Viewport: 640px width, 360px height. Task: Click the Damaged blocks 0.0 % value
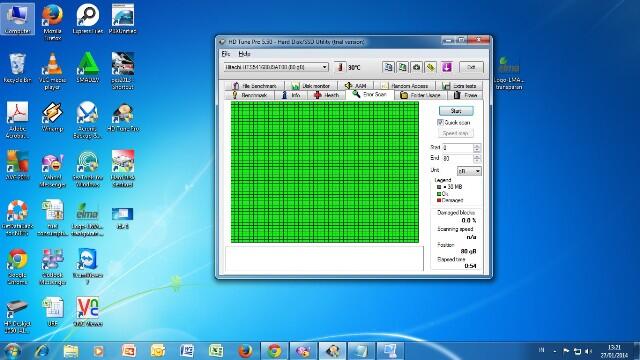point(469,220)
